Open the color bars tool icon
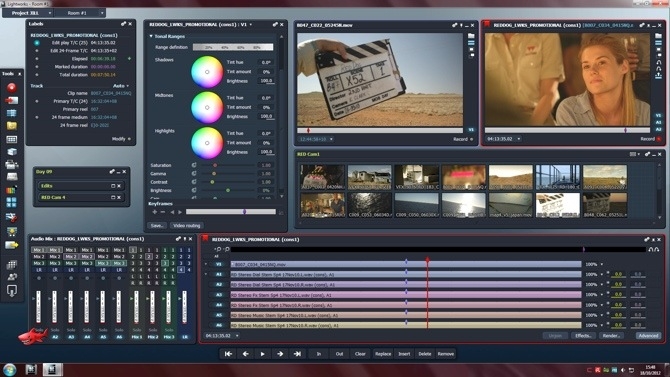 tap(12, 190)
